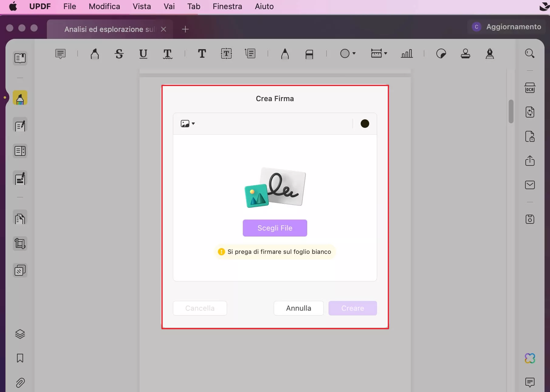Screen dimensions: 550x392
Task: Click the Creare button
Action: tap(352, 308)
